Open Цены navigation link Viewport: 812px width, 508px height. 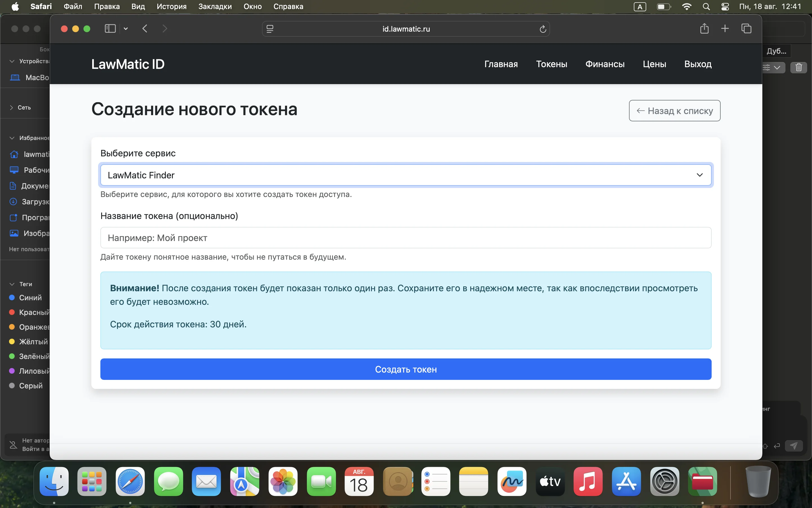(x=654, y=64)
